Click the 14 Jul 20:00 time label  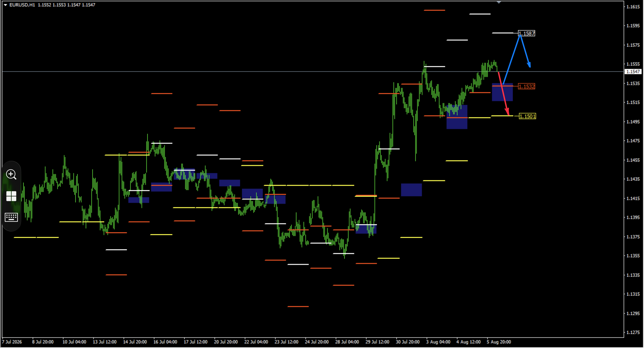135,342
